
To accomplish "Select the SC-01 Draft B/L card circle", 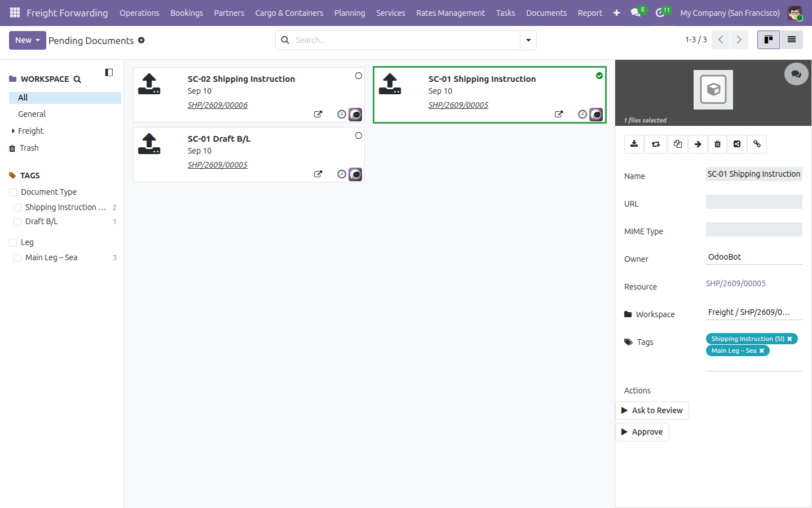I will [x=359, y=135].
